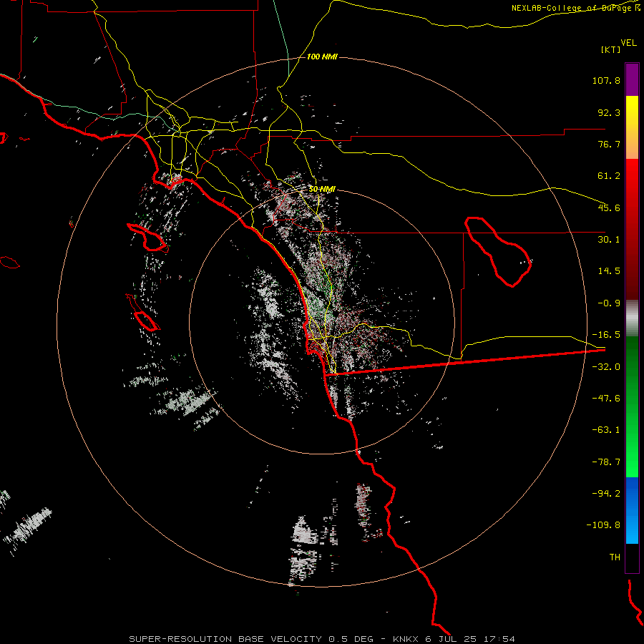644x644 pixels.
Task: Click the 14.5 velocity scale value
Action: click(x=609, y=271)
